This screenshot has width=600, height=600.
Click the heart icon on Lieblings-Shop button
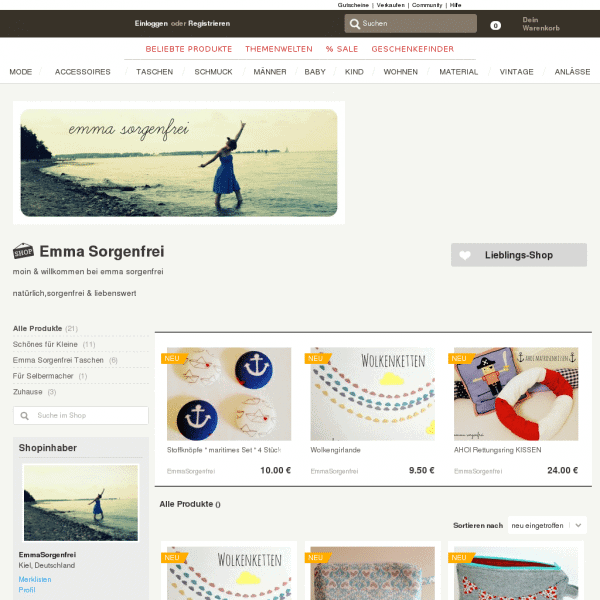click(465, 255)
